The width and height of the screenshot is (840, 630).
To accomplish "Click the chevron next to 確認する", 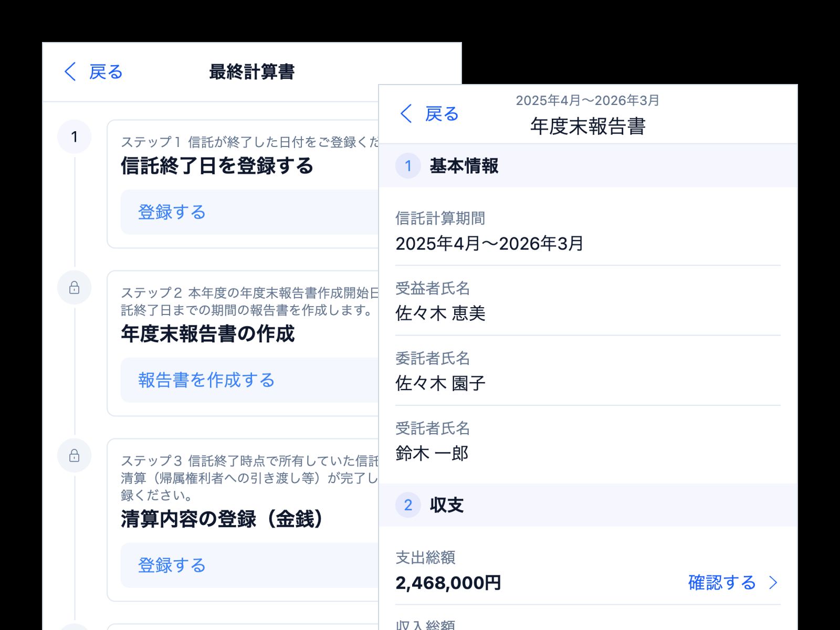I will click(x=773, y=583).
